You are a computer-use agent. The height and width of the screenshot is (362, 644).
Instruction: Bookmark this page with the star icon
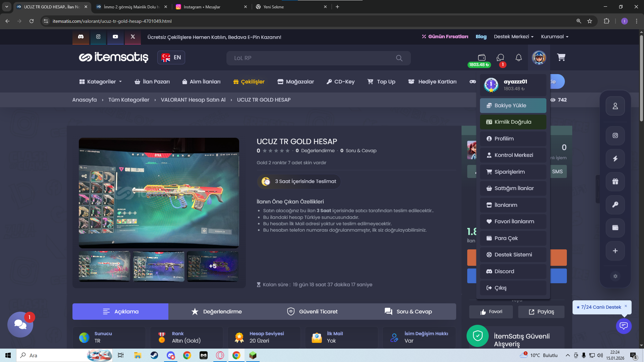click(590, 21)
